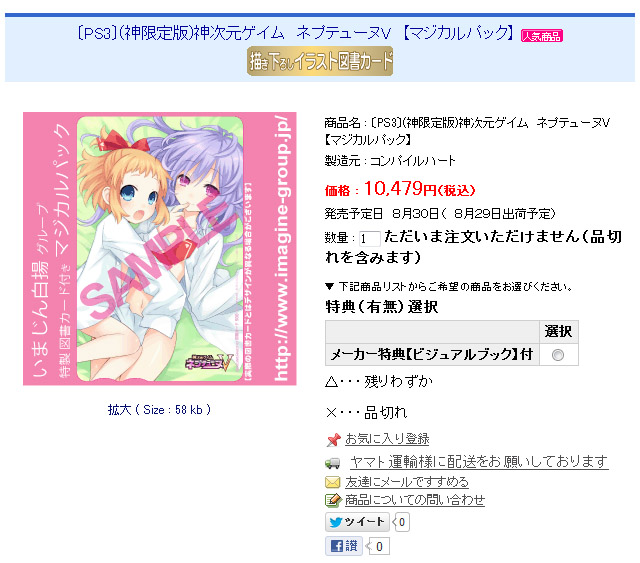Click the red pushpin favorites icon
The image size is (640, 563).
tap(333, 440)
